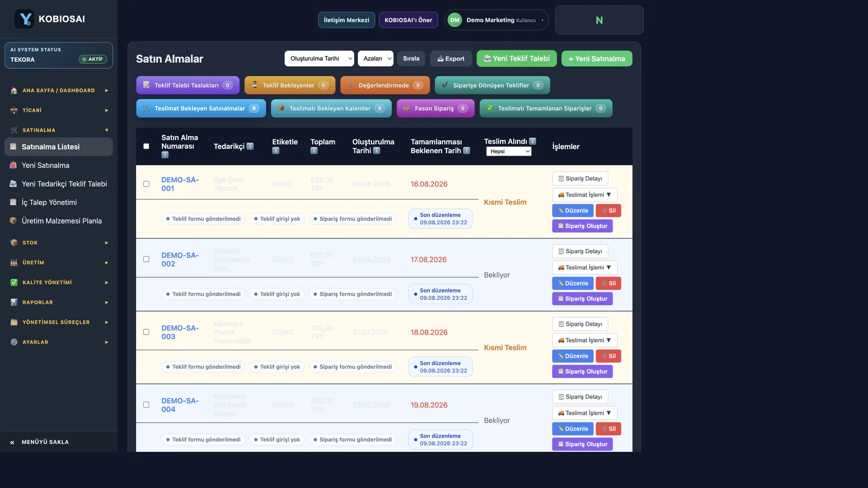Click info icon under Toplam header
This screenshot has height=488, width=868.
coord(314,151)
